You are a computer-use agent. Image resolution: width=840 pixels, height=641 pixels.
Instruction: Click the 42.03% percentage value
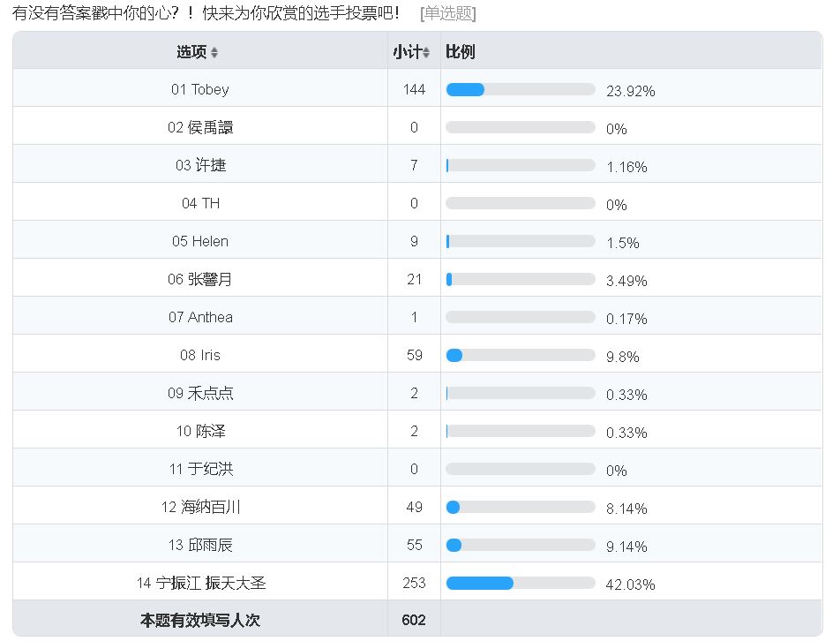click(630, 584)
